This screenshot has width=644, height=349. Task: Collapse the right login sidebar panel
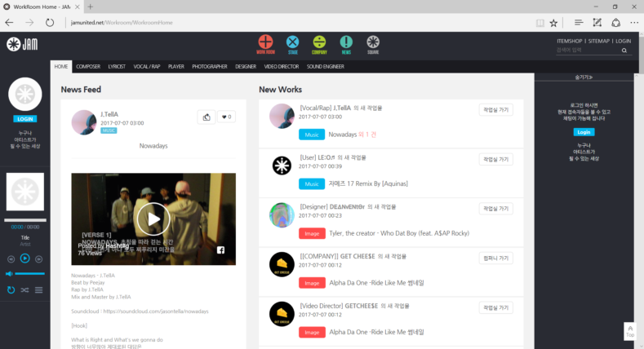click(584, 77)
